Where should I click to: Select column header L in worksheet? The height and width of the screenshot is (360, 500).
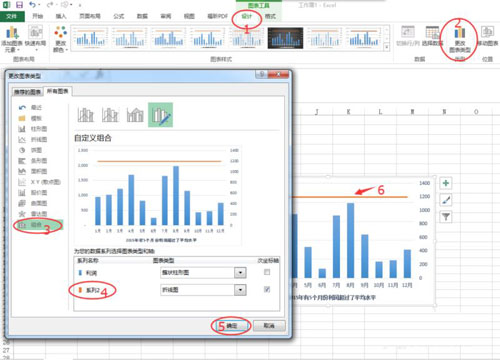click(x=380, y=112)
